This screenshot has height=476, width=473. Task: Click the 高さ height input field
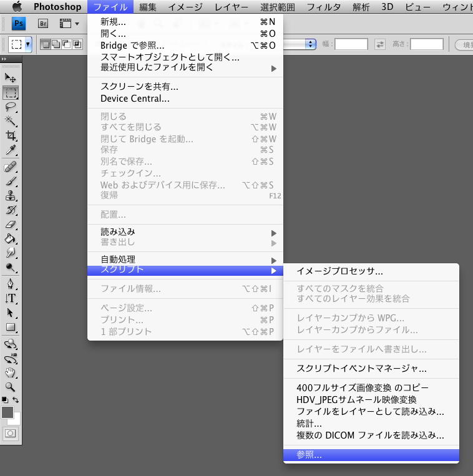(x=427, y=44)
